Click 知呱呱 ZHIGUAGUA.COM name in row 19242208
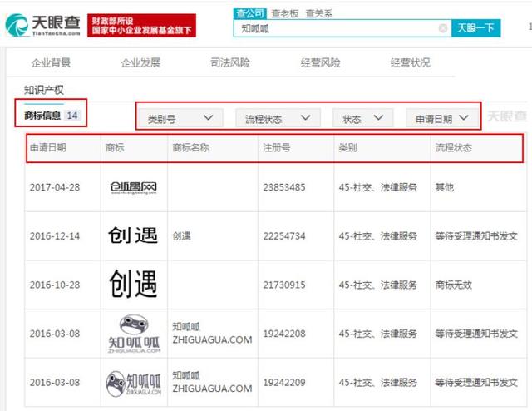 (x=213, y=334)
